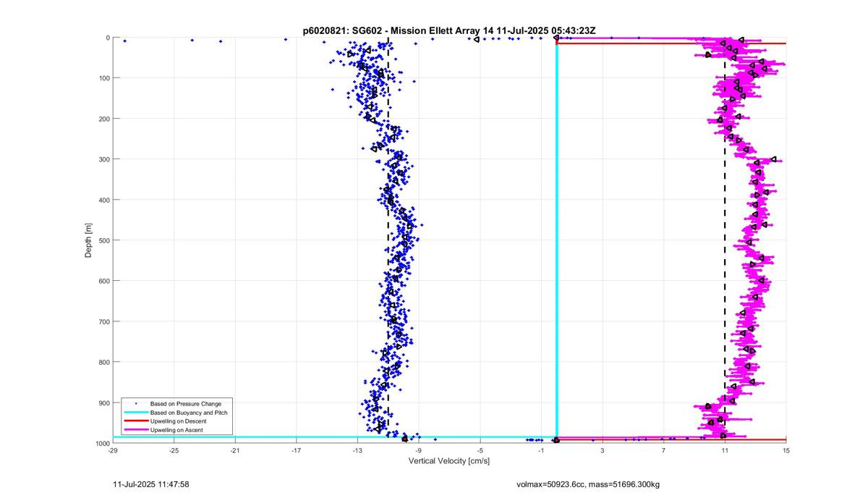This screenshot has height=498, width=868.
Task: Click x-axis tick label '-17'
Action: point(296,450)
